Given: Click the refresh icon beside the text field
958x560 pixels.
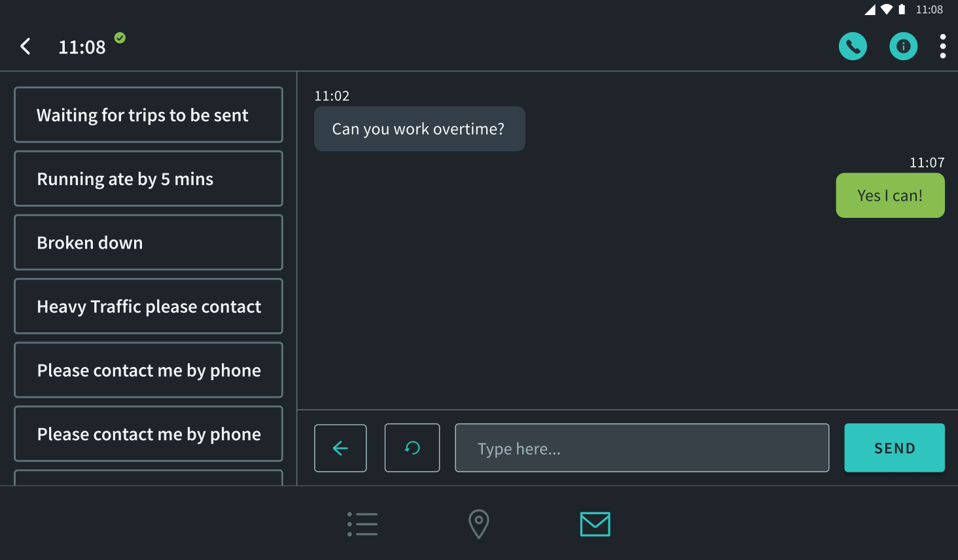Looking at the screenshot, I should click(412, 447).
